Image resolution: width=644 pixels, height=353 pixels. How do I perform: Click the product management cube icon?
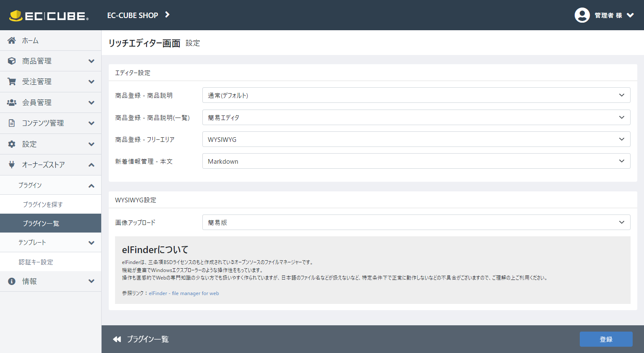tap(12, 61)
